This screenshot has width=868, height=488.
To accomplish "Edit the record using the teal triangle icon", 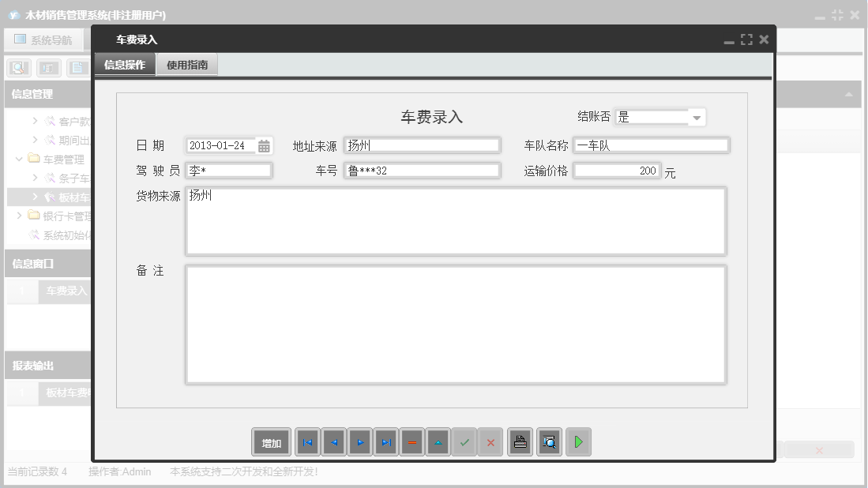I will point(438,441).
